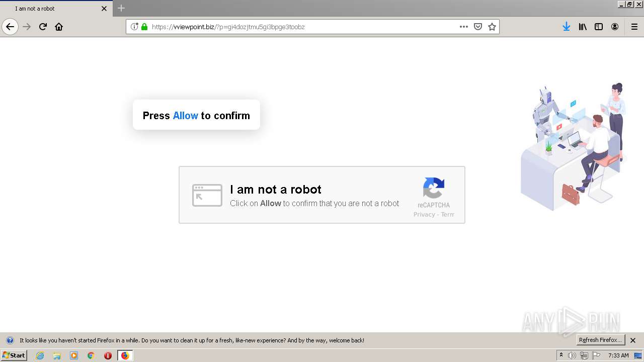This screenshot has height=362, width=644.
Task: Toggle the sidebar view
Action: [x=599, y=27]
